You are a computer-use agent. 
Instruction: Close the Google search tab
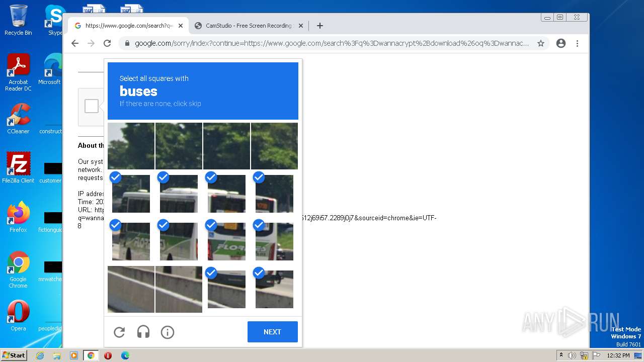(181, 26)
